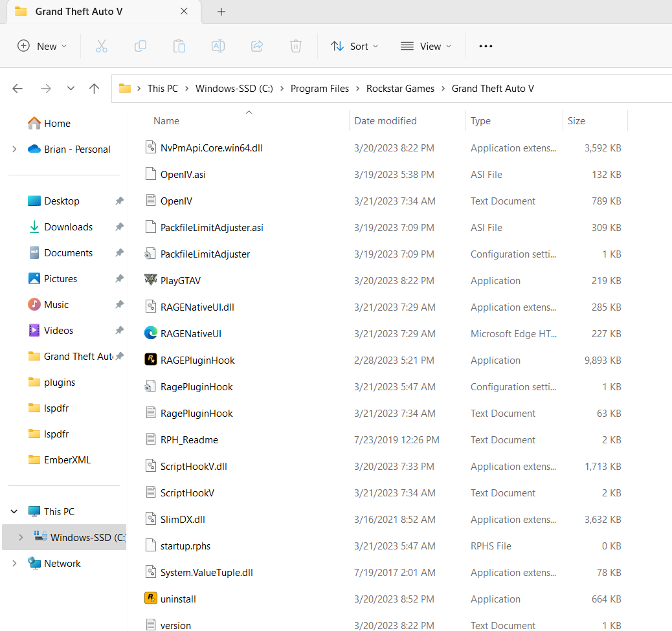
Task: Open the Sort dropdown menu
Action: tap(354, 46)
